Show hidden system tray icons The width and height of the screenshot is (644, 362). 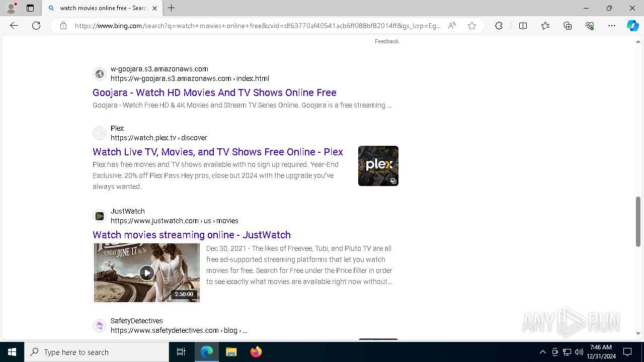542,352
